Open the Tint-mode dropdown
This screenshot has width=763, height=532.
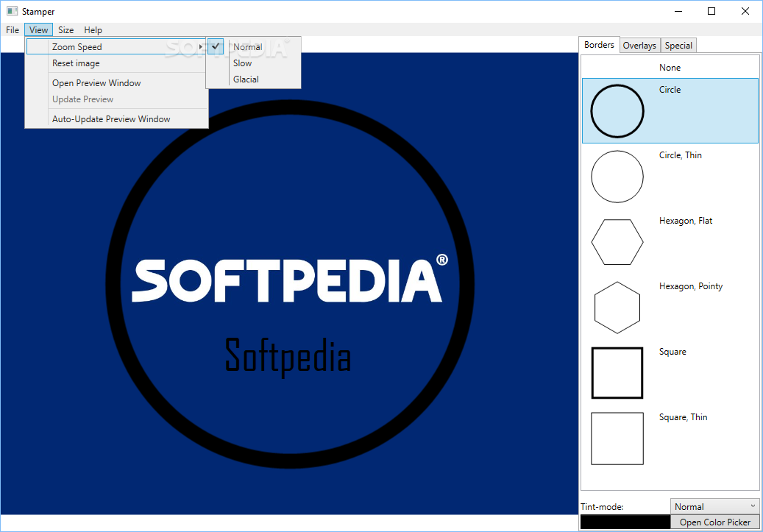coord(714,506)
